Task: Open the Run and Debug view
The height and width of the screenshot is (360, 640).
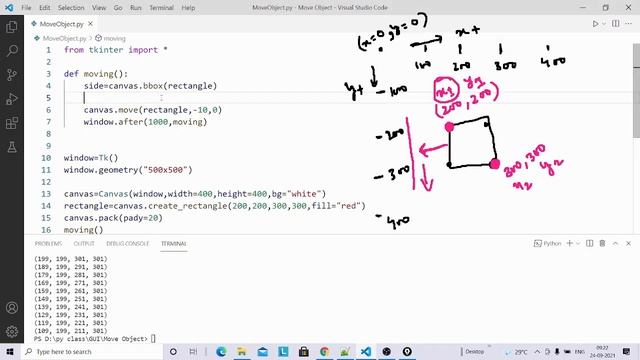Action: pos(12,99)
